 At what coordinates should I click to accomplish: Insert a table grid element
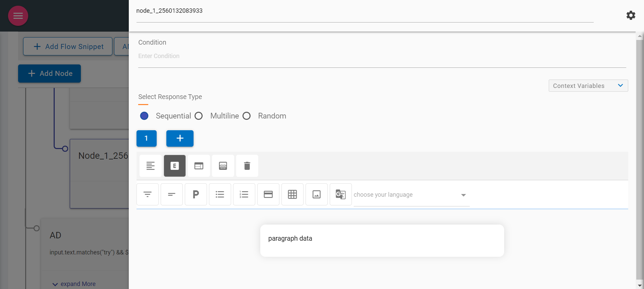coord(292,194)
